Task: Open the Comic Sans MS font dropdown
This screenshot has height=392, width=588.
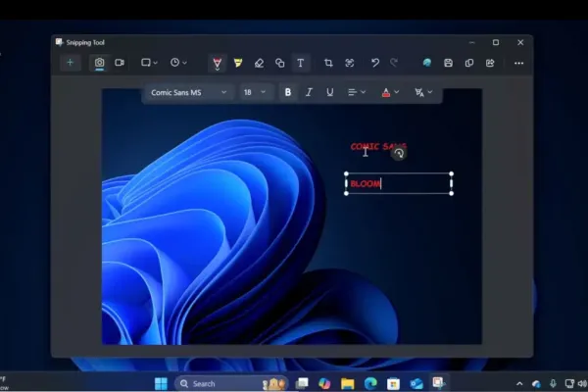Action: click(x=188, y=92)
